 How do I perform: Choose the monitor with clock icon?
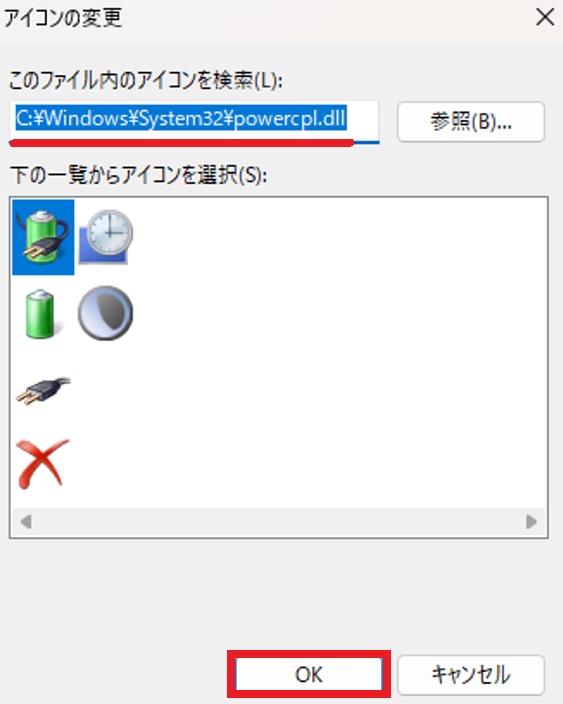(106, 237)
